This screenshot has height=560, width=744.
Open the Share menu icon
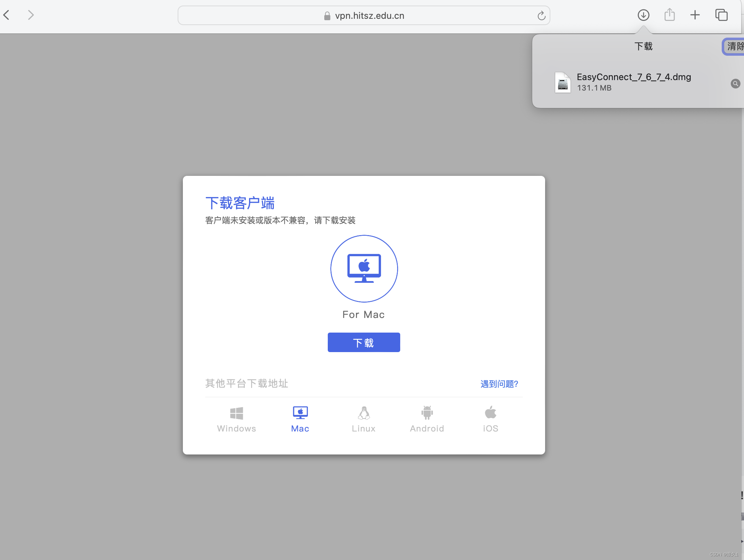coord(669,15)
